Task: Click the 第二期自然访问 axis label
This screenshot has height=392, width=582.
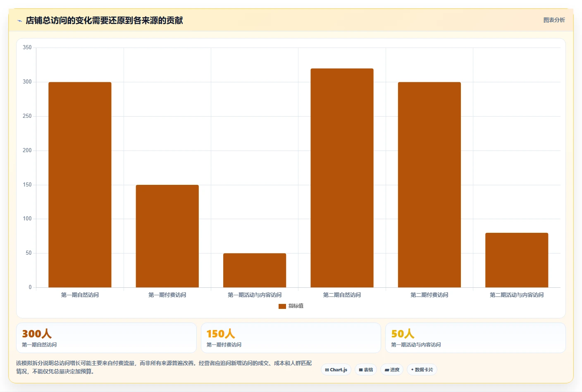Action: coord(342,295)
